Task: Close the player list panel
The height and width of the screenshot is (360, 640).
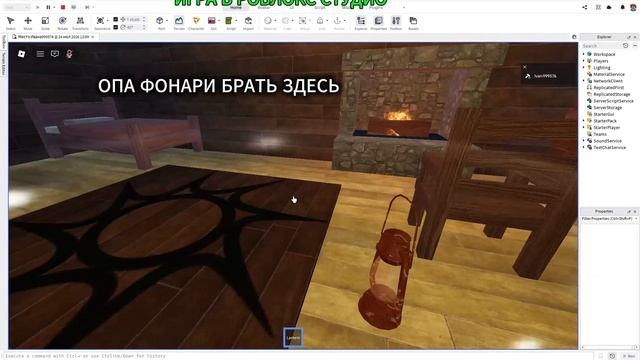Action: point(525,67)
